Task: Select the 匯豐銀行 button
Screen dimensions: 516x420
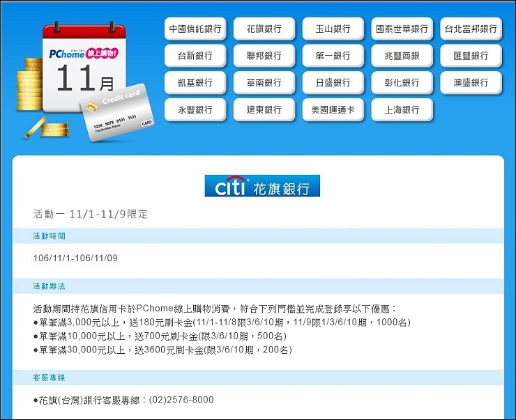Action: point(471,56)
